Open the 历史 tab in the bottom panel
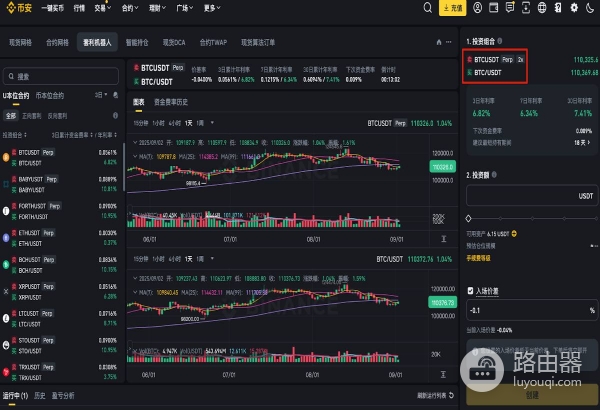The image size is (600, 410). pos(39,395)
